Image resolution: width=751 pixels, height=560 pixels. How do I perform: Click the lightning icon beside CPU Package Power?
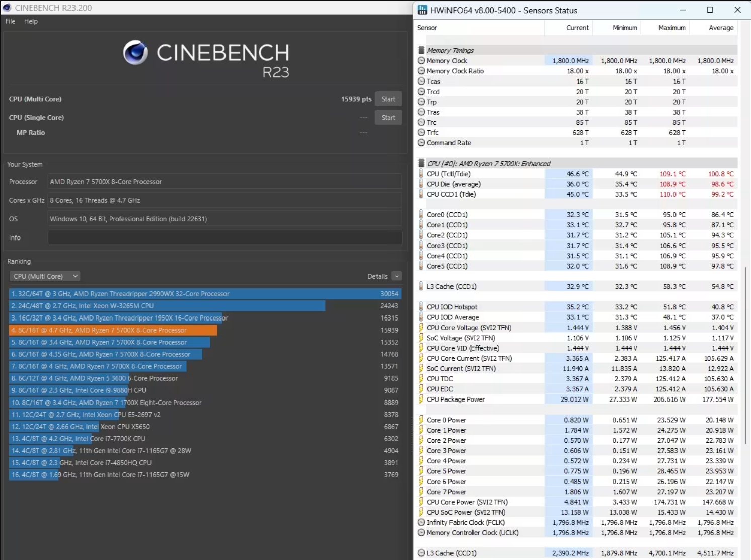coord(421,399)
